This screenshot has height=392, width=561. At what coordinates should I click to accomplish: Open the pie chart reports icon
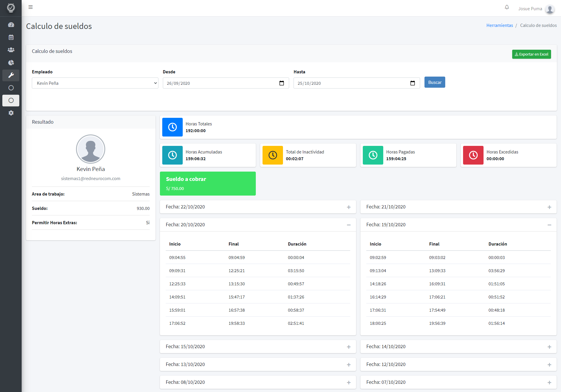tap(11, 63)
